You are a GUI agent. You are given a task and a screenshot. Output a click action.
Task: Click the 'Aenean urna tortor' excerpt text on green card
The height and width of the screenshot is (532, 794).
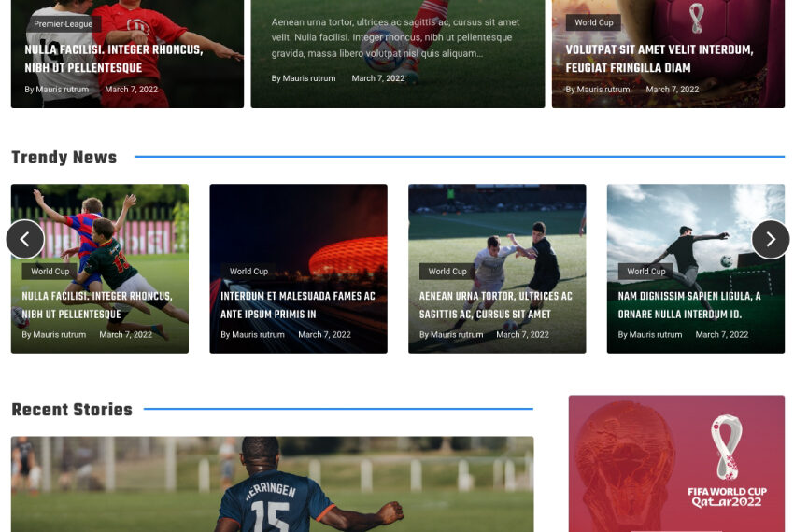pos(395,37)
